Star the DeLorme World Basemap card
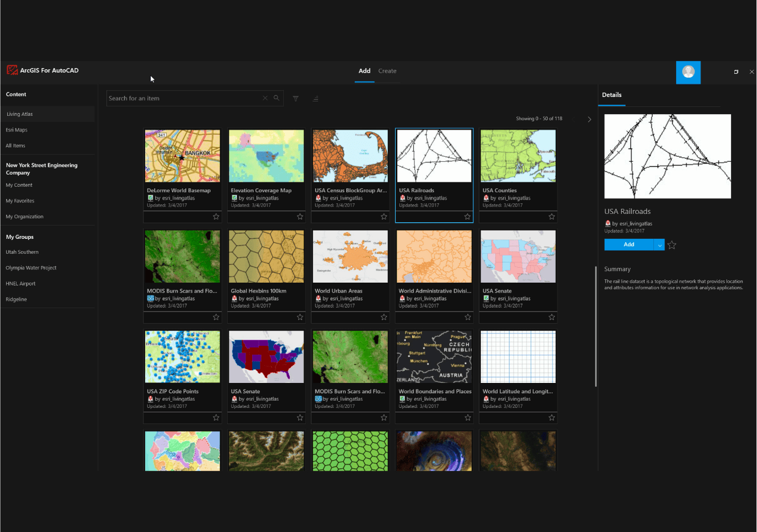The height and width of the screenshot is (532, 757). click(x=216, y=217)
